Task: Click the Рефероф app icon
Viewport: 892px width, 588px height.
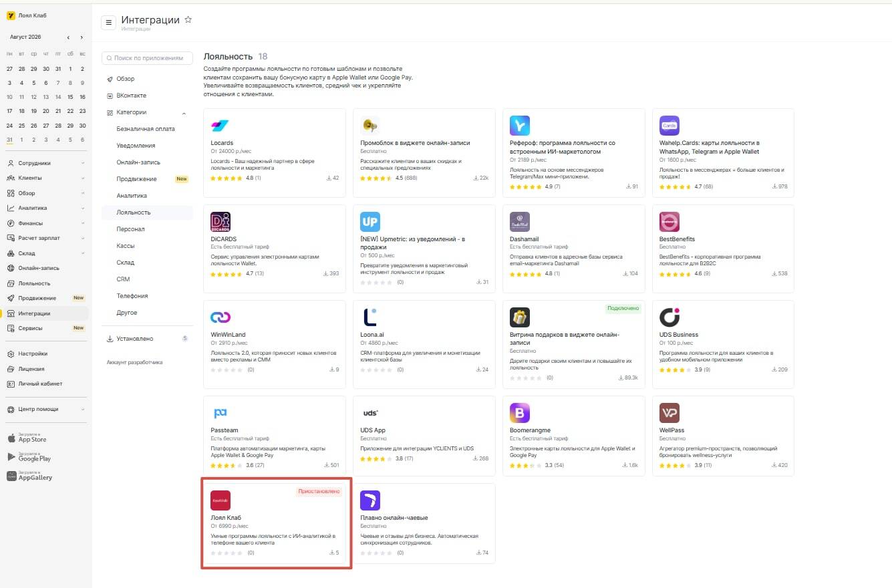Action: pyautogui.click(x=519, y=126)
